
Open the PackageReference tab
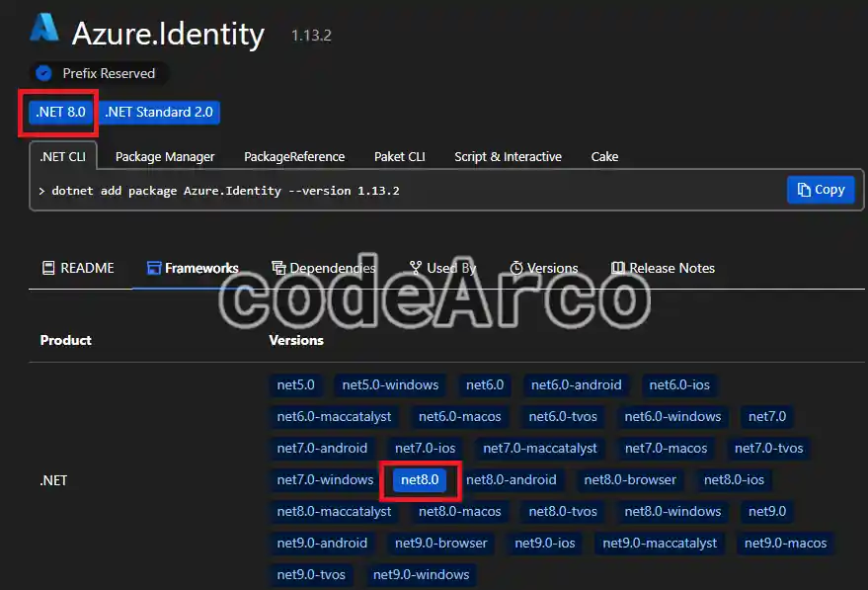pyautogui.click(x=294, y=157)
